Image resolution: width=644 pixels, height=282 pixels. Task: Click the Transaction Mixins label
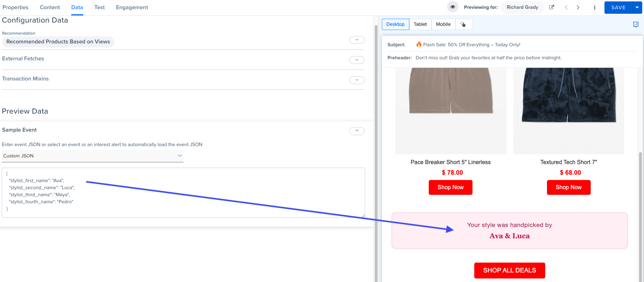tap(25, 79)
